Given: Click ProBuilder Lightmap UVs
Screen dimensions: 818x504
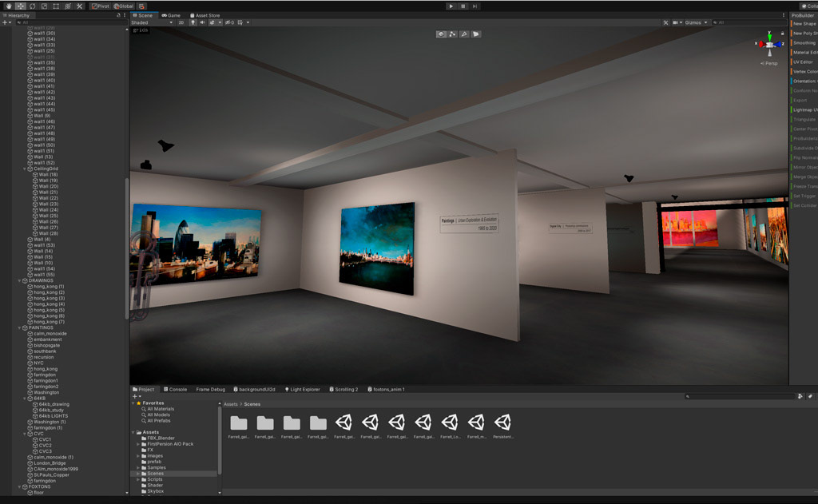Looking at the screenshot, I should pos(804,109).
